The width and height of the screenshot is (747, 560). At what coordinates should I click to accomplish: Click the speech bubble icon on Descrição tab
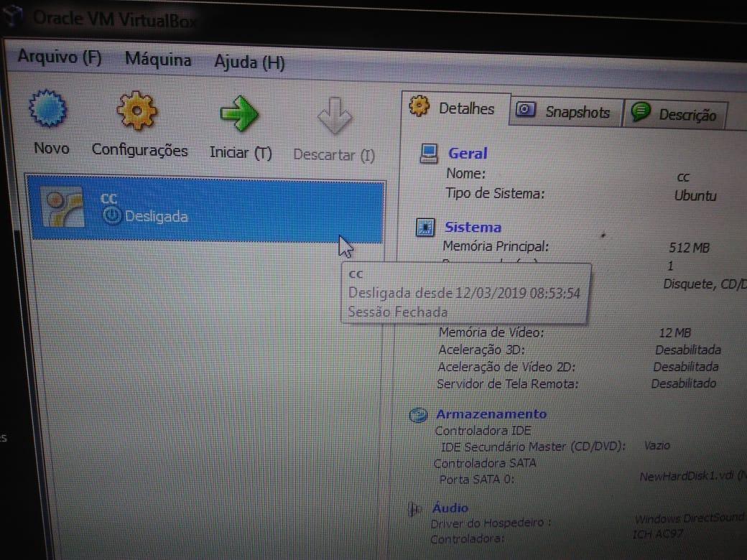(x=641, y=112)
